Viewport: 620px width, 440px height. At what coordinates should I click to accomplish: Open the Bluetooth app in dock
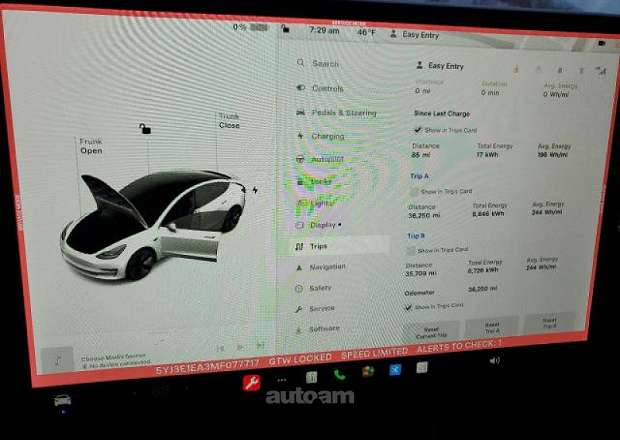[395, 371]
